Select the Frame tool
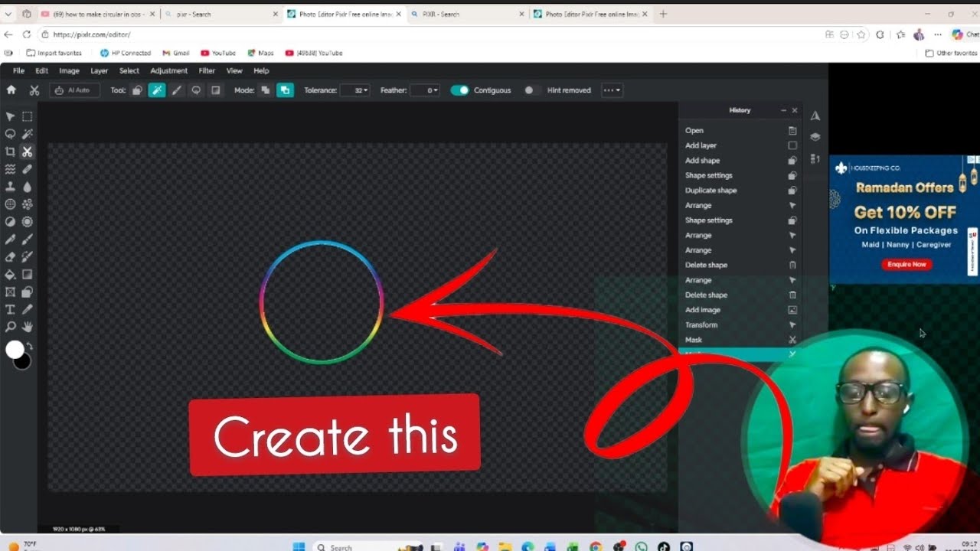980x551 pixels. [10, 292]
